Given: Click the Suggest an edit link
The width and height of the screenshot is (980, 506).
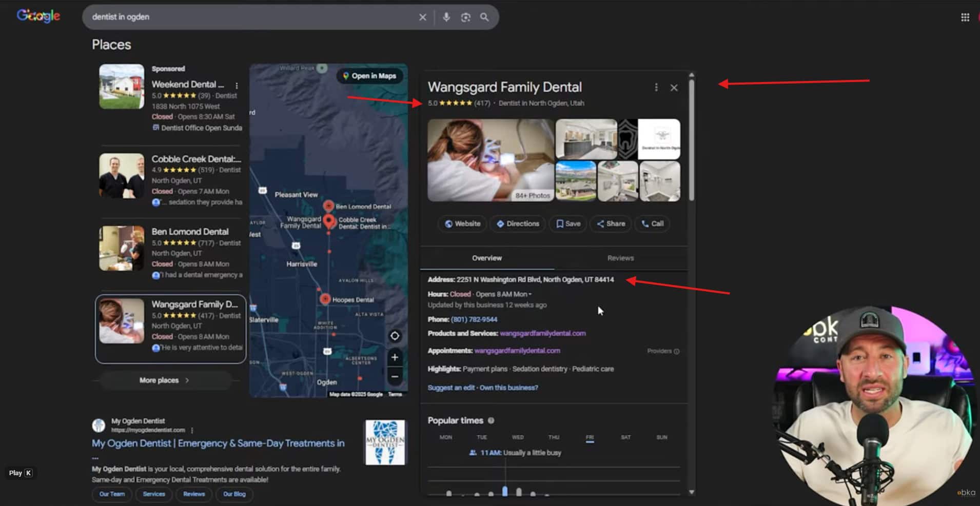Looking at the screenshot, I should [450, 388].
